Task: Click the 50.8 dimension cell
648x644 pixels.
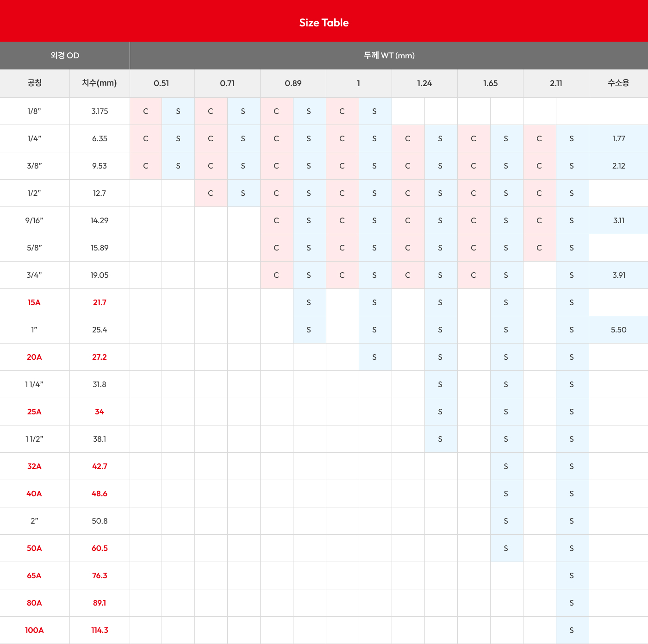Action: coord(100,521)
